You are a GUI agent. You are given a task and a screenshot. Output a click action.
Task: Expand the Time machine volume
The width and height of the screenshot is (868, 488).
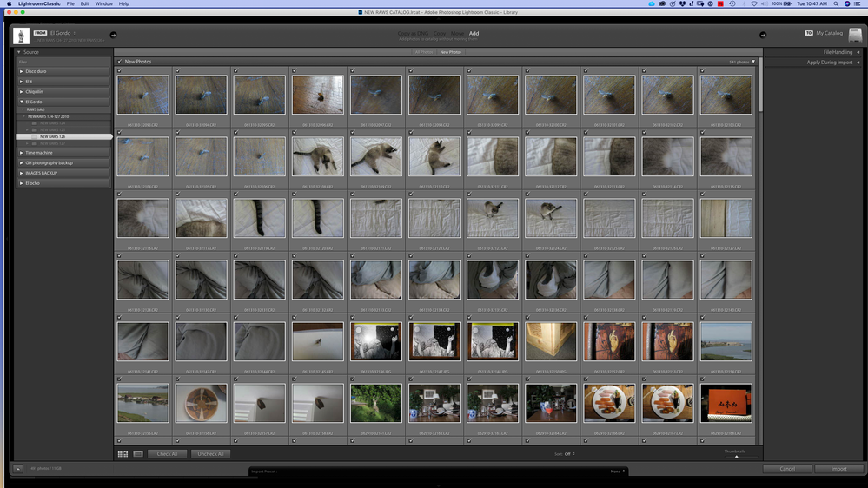[x=22, y=153]
